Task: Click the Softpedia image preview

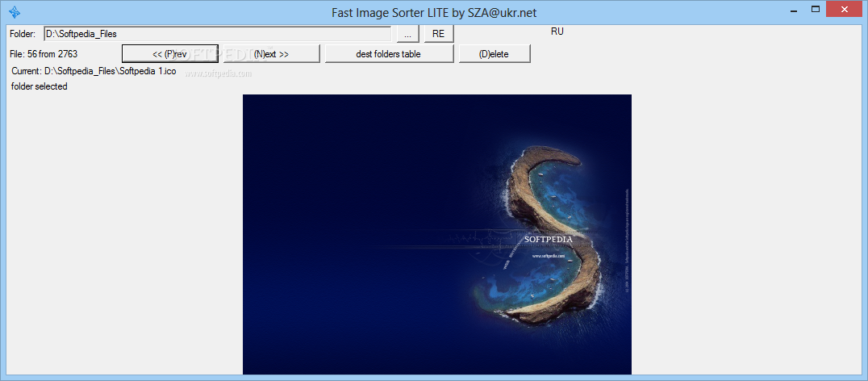Action: (x=436, y=234)
